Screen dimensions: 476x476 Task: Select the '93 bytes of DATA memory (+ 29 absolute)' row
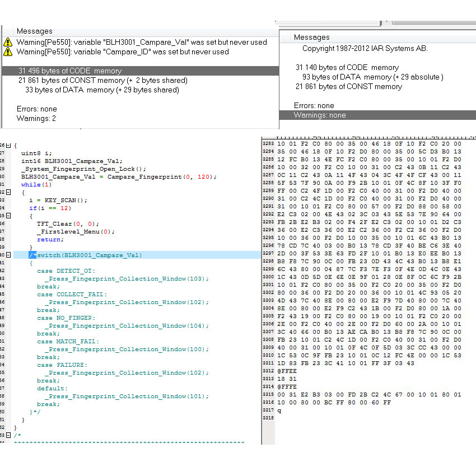373,77
